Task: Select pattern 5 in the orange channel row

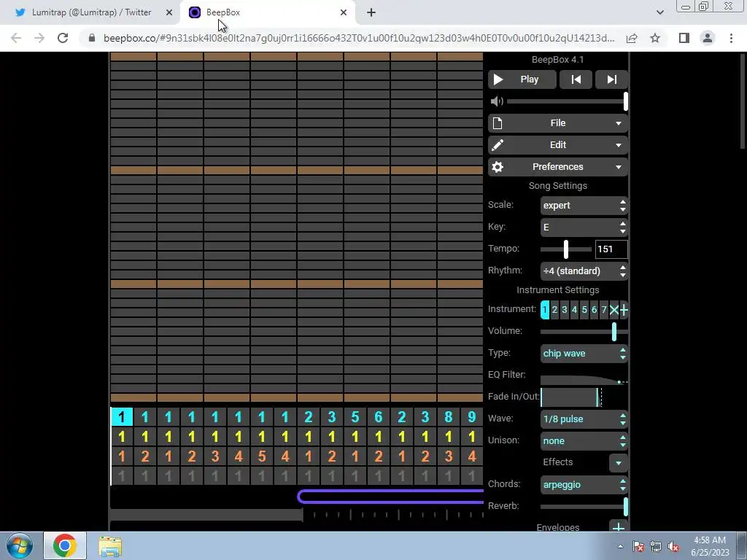Action: (262, 456)
